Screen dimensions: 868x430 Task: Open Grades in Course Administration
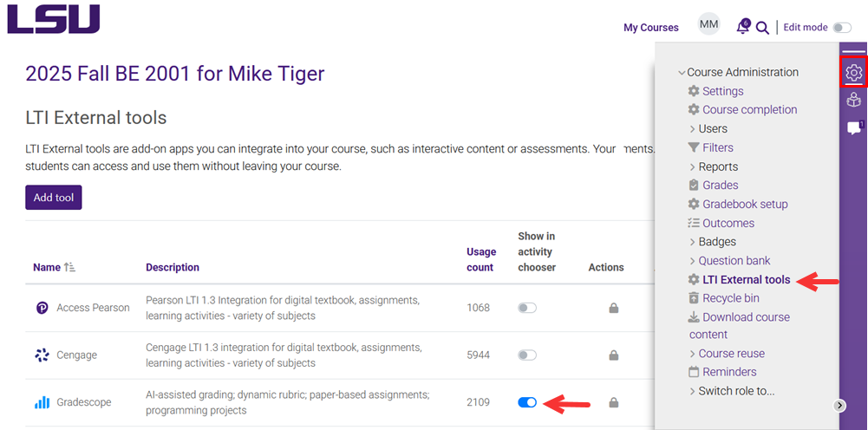click(721, 185)
